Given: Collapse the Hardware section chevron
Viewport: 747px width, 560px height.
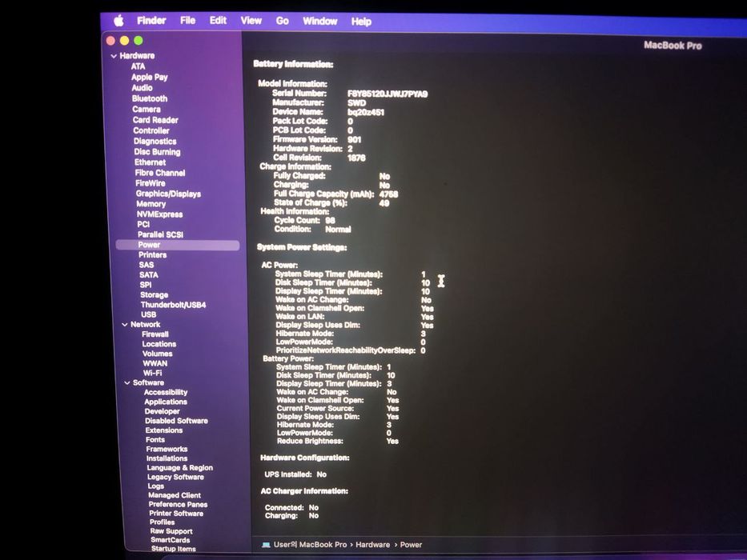Looking at the screenshot, I should (x=114, y=56).
